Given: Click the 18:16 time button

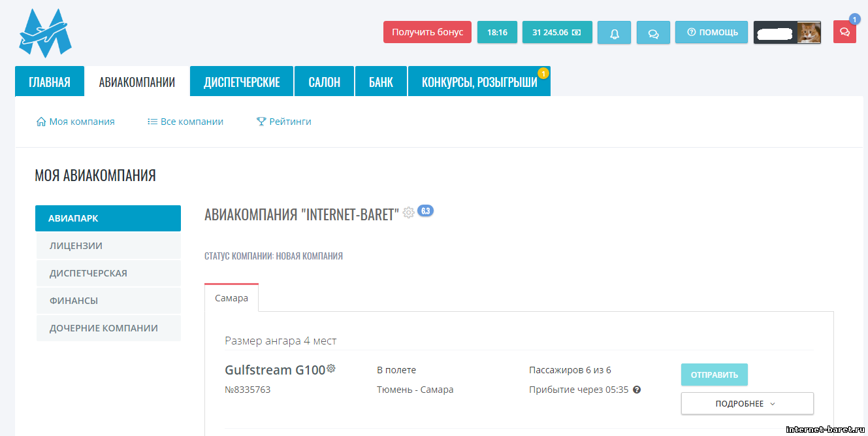Looking at the screenshot, I should (x=497, y=32).
